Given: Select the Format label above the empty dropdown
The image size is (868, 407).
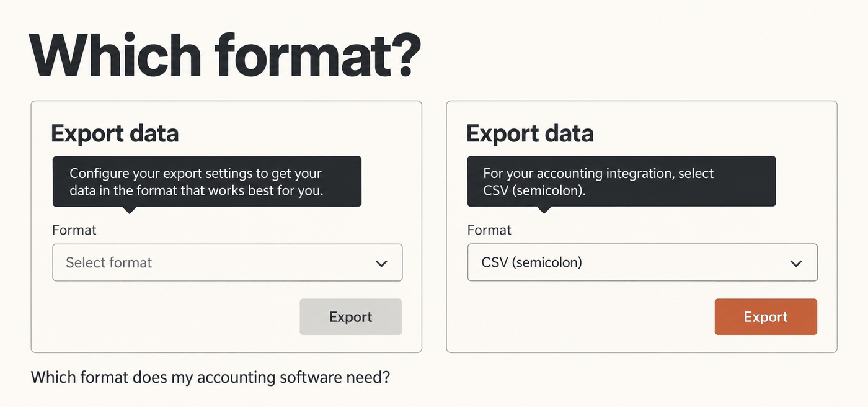Looking at the screenshot, I should [74, 230].
